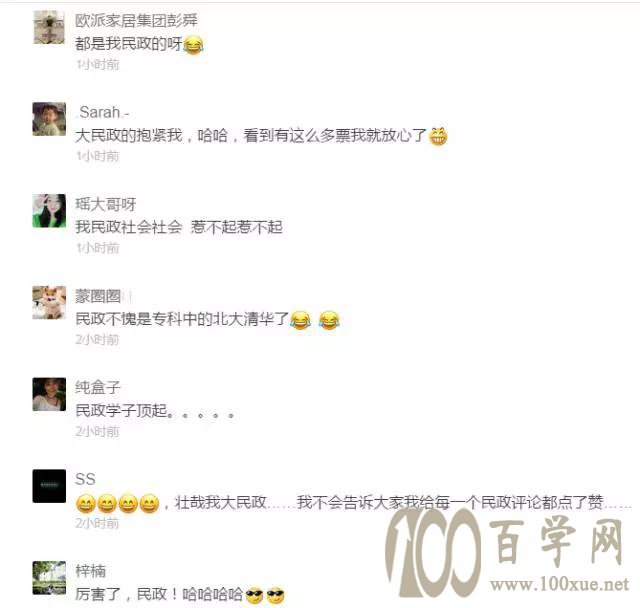The height and width of the screenshot is (608, 640).
Task: Click the www.100xue.net watermark link
Action: [x=559, y=584]
